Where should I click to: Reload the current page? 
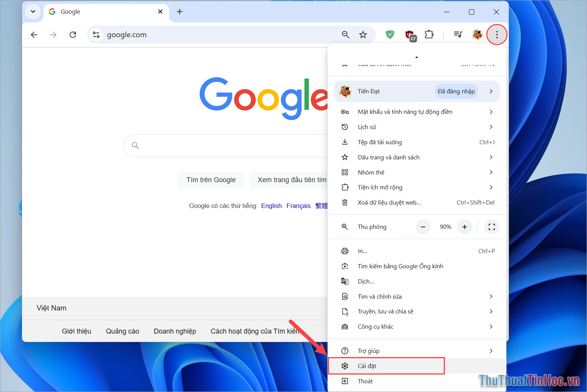[x=73, y=35]
